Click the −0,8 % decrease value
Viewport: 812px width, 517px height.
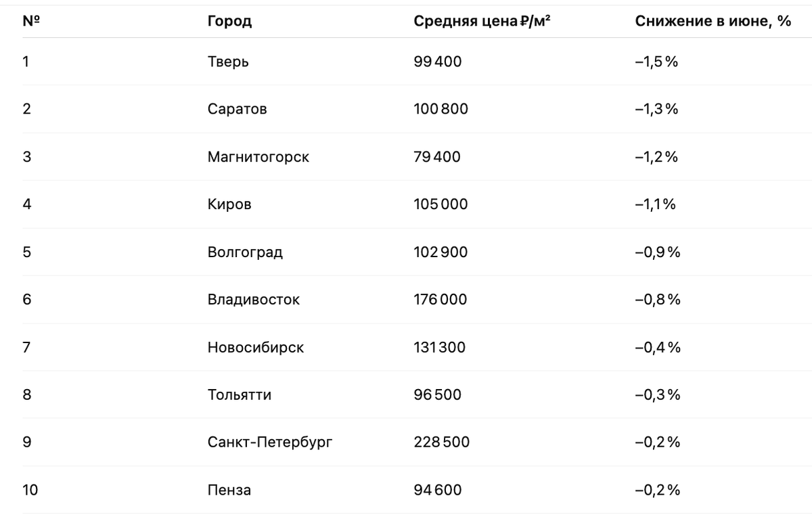coord(657,300)
